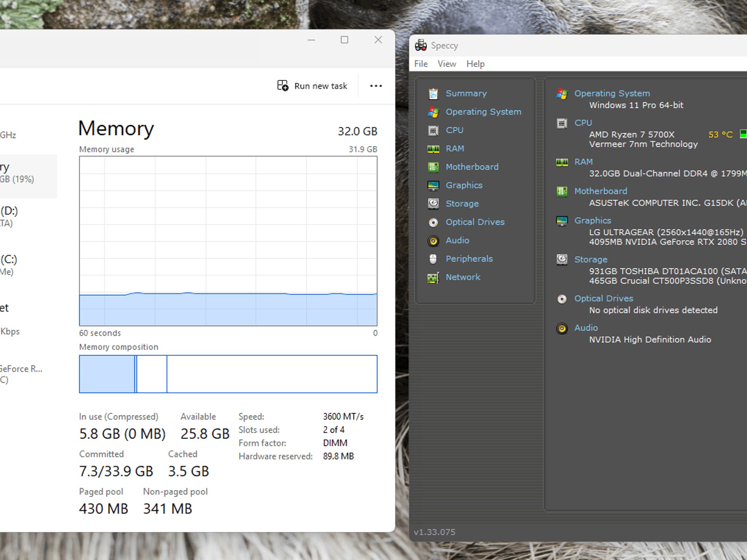This screenshot has width=747, height=560.
Task: Click Optical Drives heading link in summary
Action: pos(604,299)
